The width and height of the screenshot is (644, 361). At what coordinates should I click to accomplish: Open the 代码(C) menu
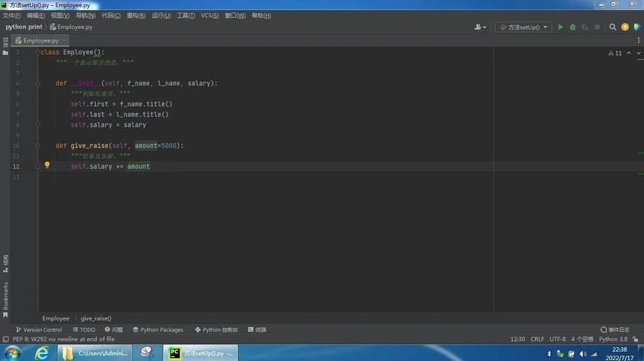[111, 15]
